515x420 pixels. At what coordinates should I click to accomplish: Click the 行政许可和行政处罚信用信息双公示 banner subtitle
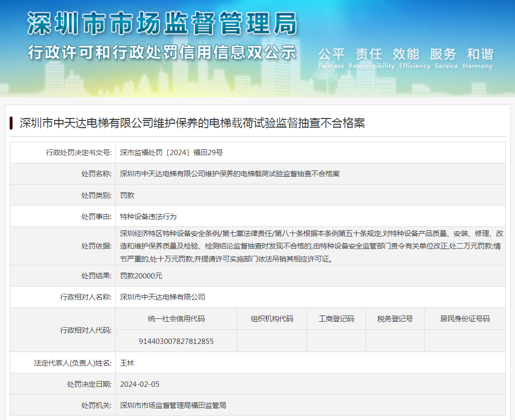[162, 52]
